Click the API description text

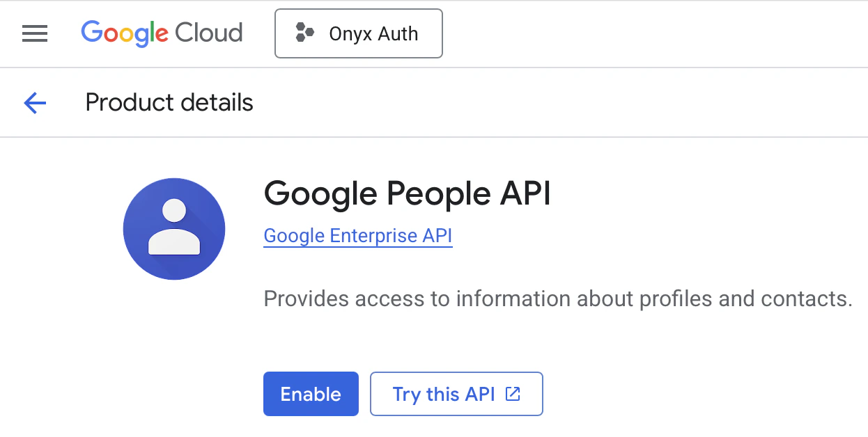point(557,299)
